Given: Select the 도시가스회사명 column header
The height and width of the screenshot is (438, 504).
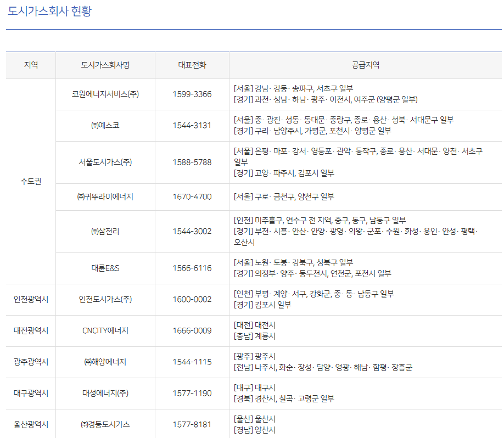Looking at the screenshot, I should click(x=105, y=65).
